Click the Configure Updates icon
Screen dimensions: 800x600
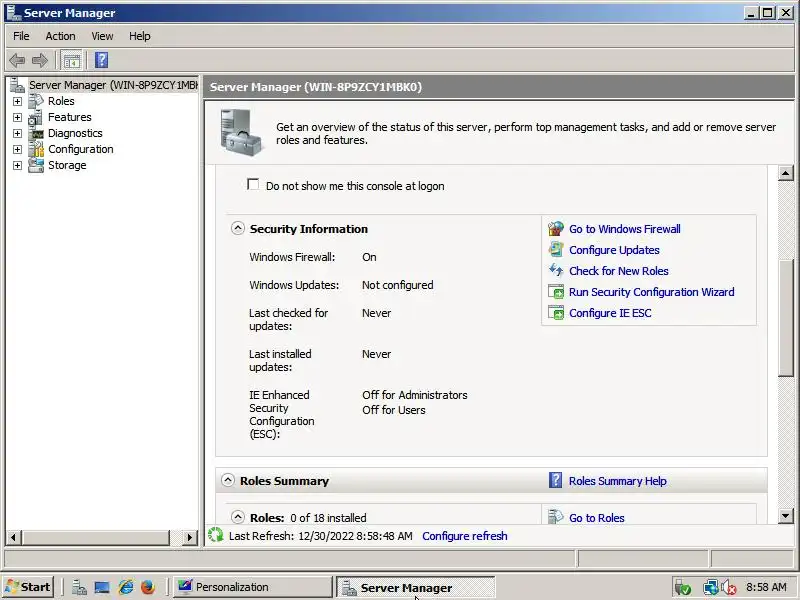click(556, 250)
